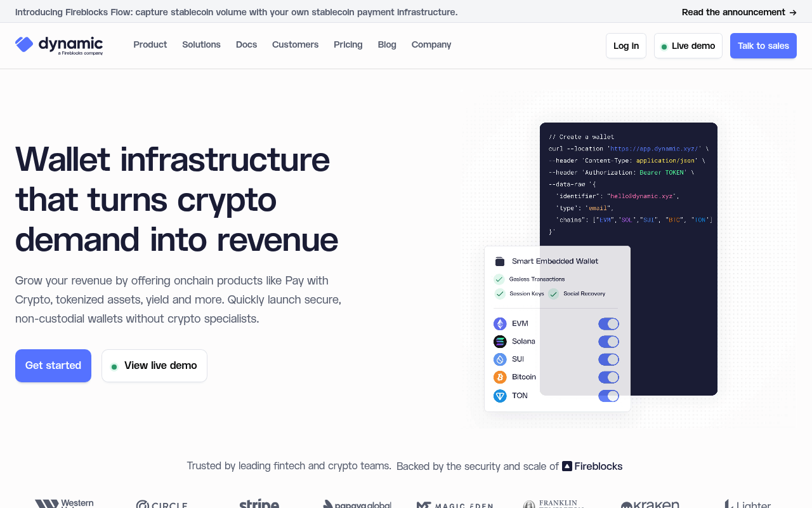The height and width of the screenshot is (508, 812).
Task: Click the 'Trusted by leading fintech' text
Action: (289, 466)
